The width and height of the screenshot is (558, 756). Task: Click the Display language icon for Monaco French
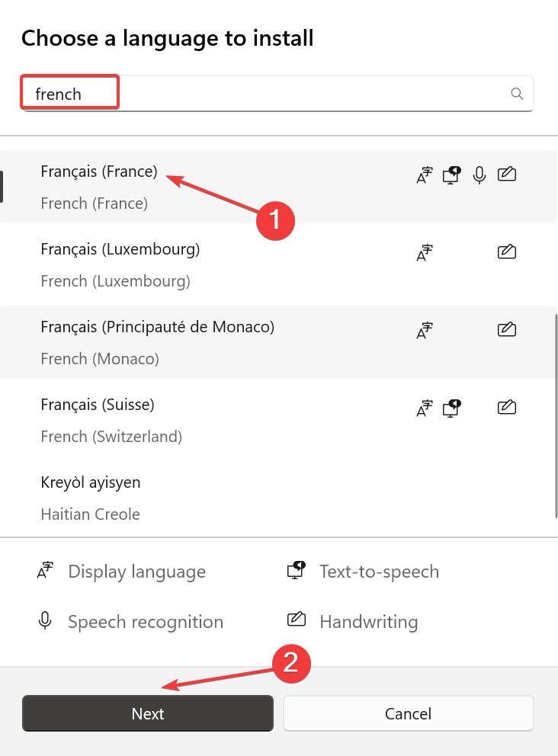pos(424,329)
